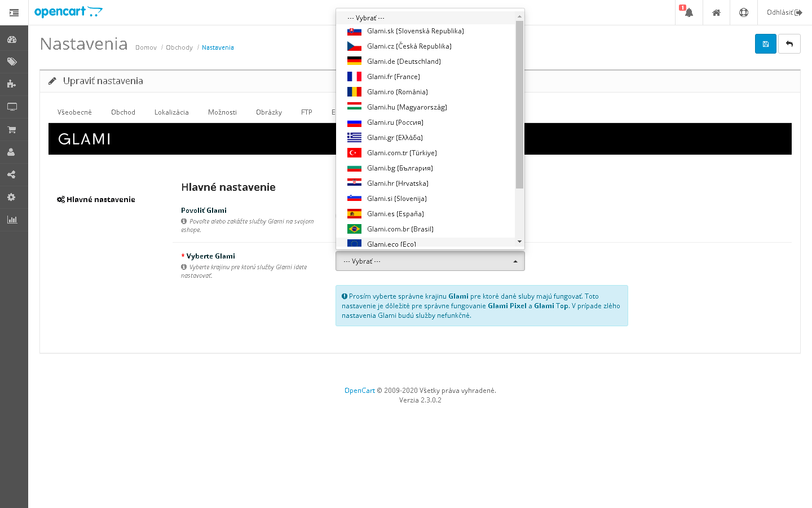The image size is (812, 508).
Task: Click the dropdown list scrollbar thumb
Action: (519, 104)
